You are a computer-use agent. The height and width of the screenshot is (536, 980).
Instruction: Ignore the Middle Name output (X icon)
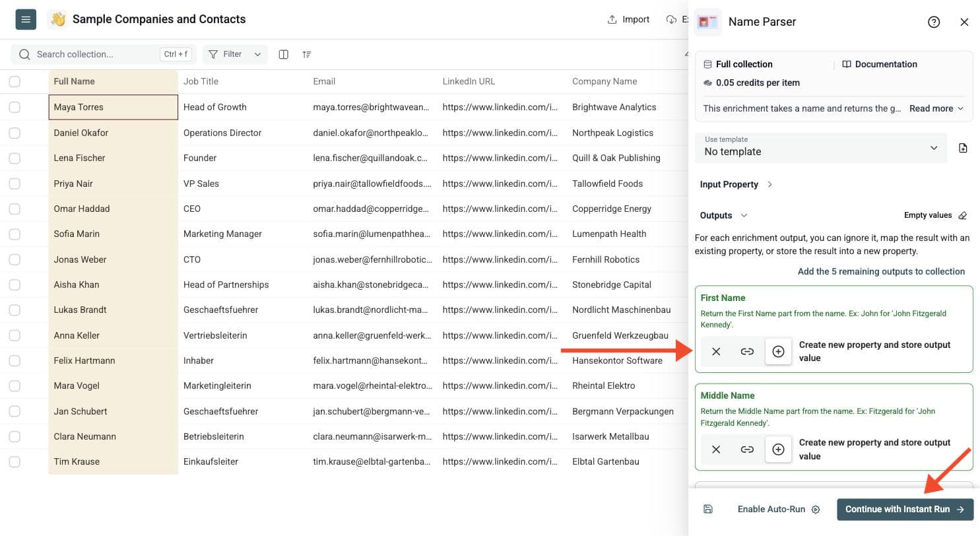(x=716, y=450)
